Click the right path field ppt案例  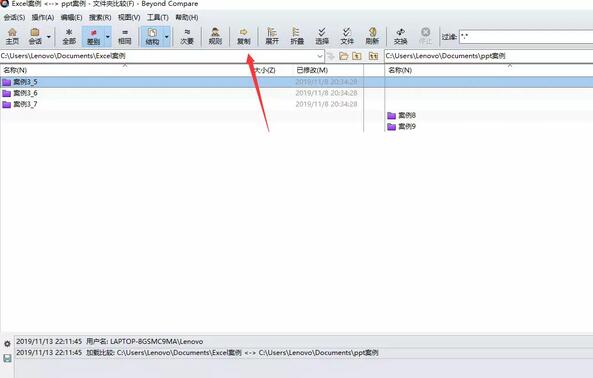pyautogui.click(x=489, y=56)
